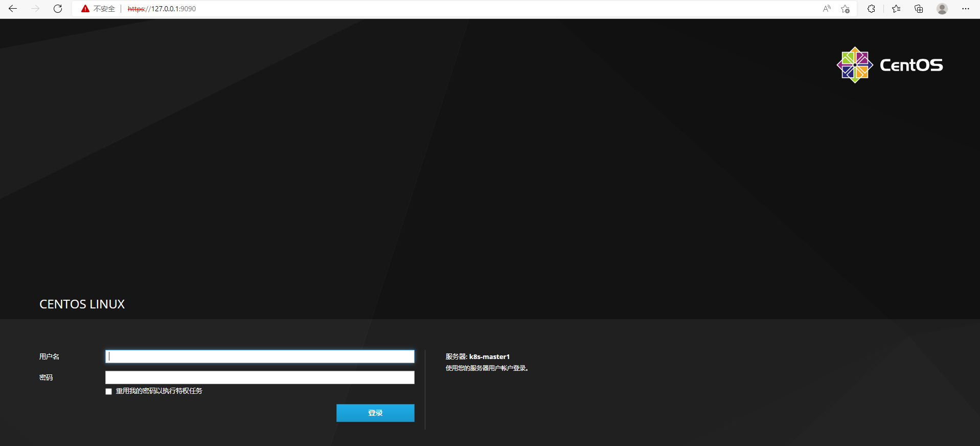Click the 服务器: k8s-master1 text
980x446 pixels.
pyautogui.click(x=477, y=356)
